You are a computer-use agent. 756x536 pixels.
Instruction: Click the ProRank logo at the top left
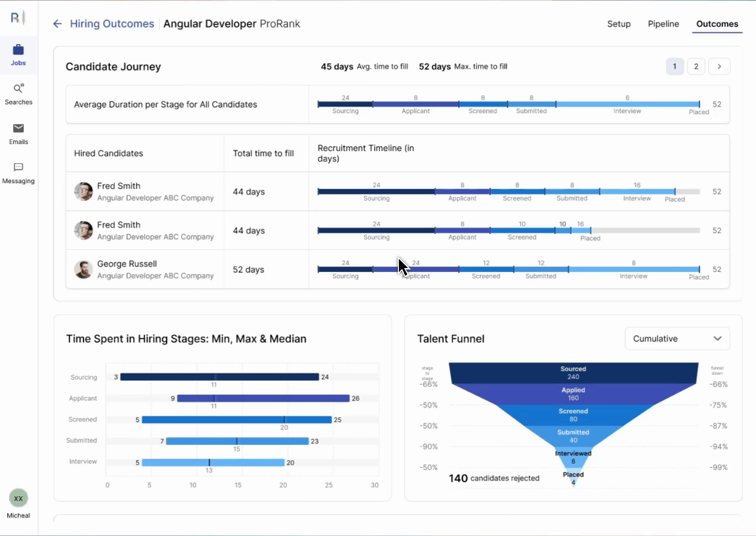(16, 17)
